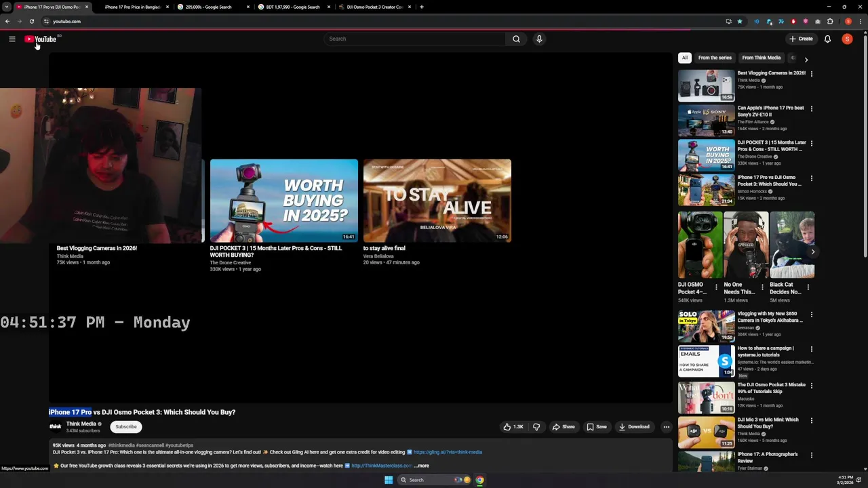Select From Think Media chip

pos(762,58)
